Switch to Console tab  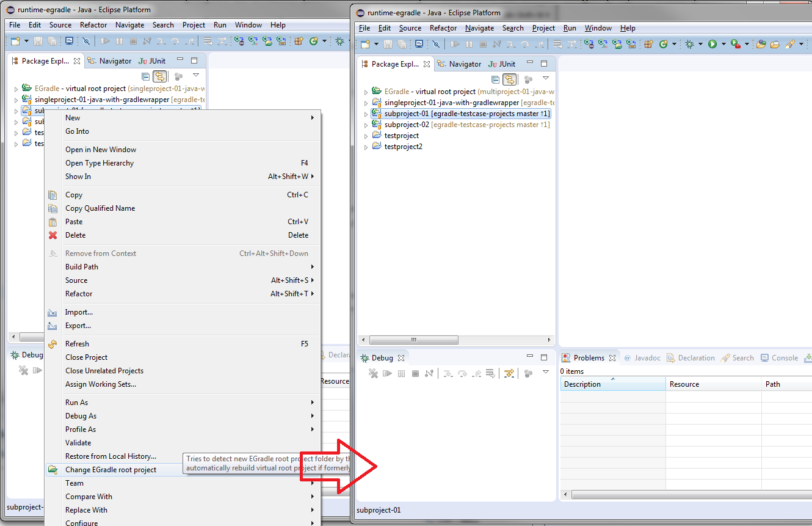click(x=780, y=358)
